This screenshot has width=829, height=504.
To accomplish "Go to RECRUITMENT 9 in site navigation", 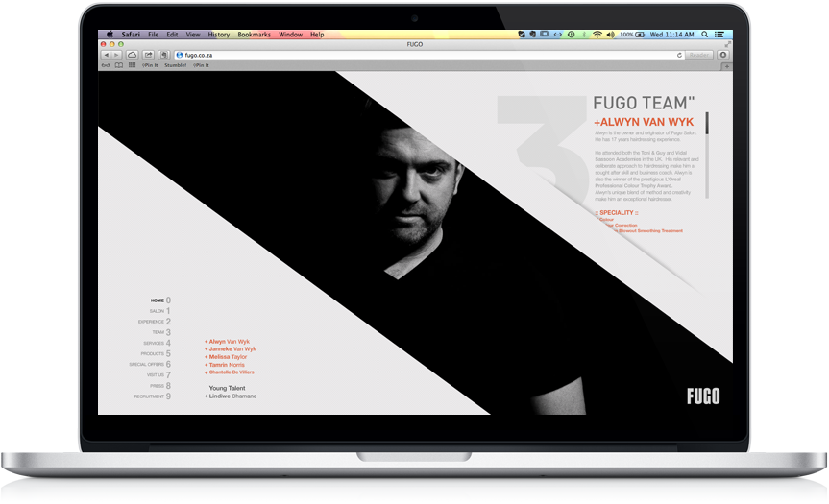I will pyautogui.click(x=153, y=396).
